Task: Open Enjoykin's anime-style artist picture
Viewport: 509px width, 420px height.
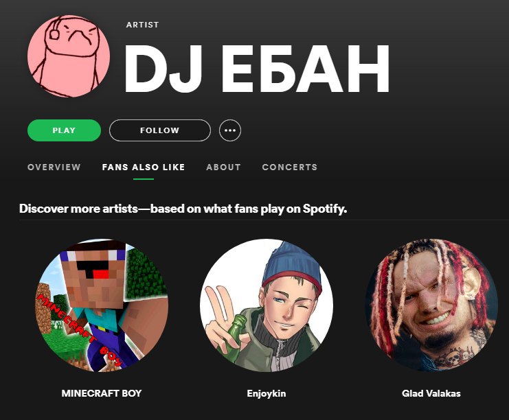Action: tap(267, 305)
